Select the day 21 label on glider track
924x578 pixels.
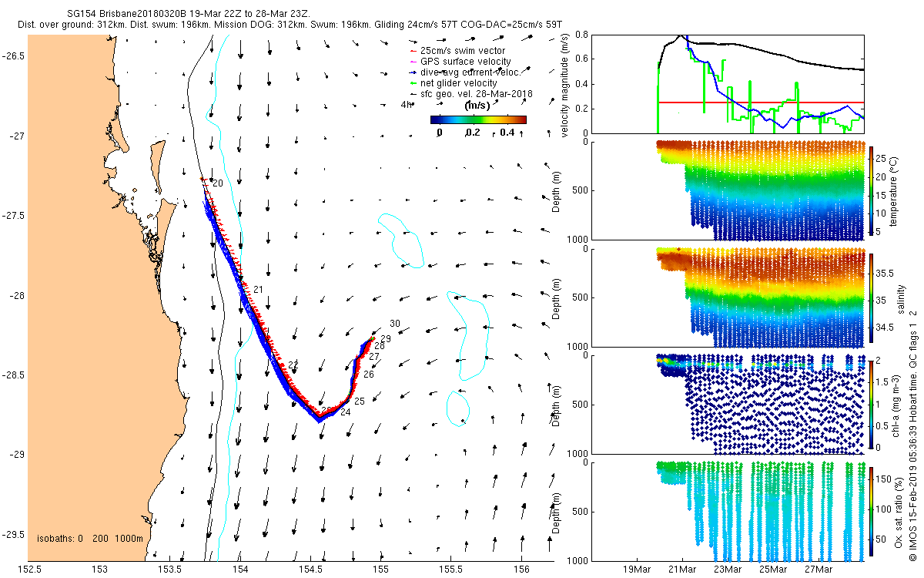258,290
